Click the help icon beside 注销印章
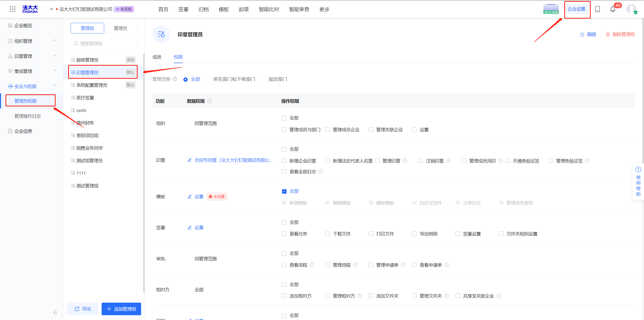This screenshot has width=644, height=320. (x=449, y=161)
